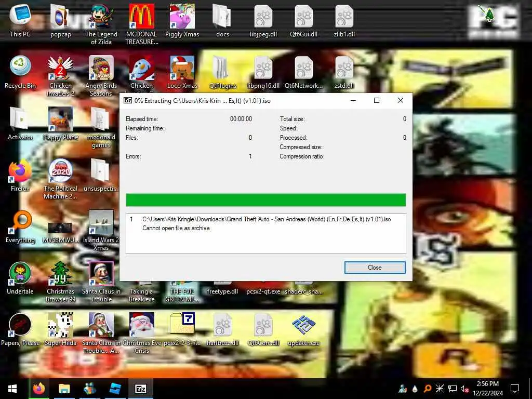532x399 pixels.
Task: Select the unsuspecti... folder icon
Action: tap(101, 175)
